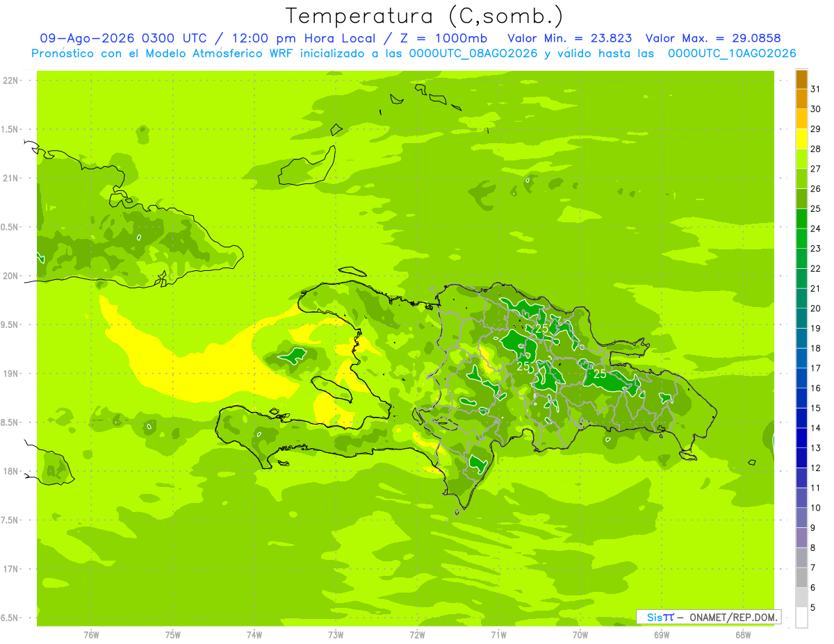Image resolution: width=834 pixels, height=644 pixels.
Task: Select the purple legend swatch between 8 and 9
Action: pos(801,538)
